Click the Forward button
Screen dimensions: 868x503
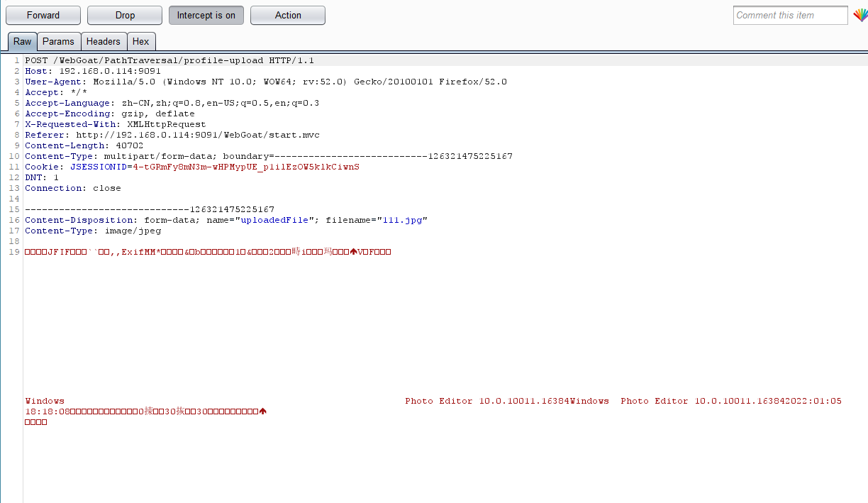pos(43,15)
